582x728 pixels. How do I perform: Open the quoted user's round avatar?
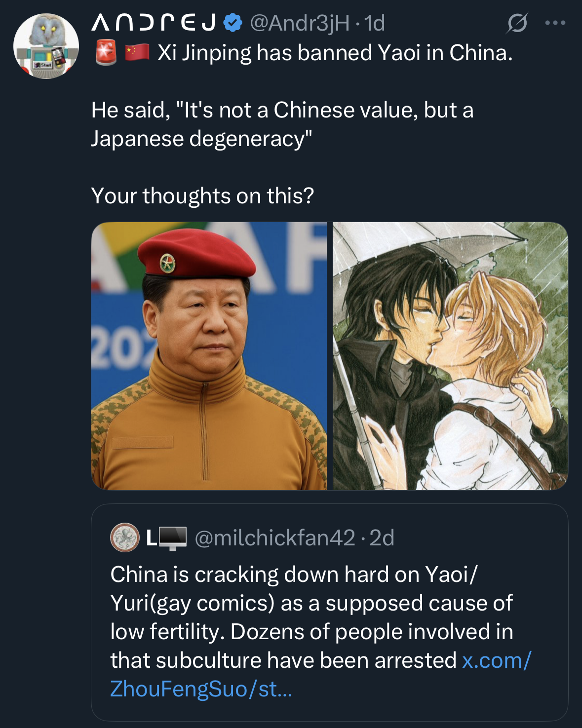[x=125, y=537]
